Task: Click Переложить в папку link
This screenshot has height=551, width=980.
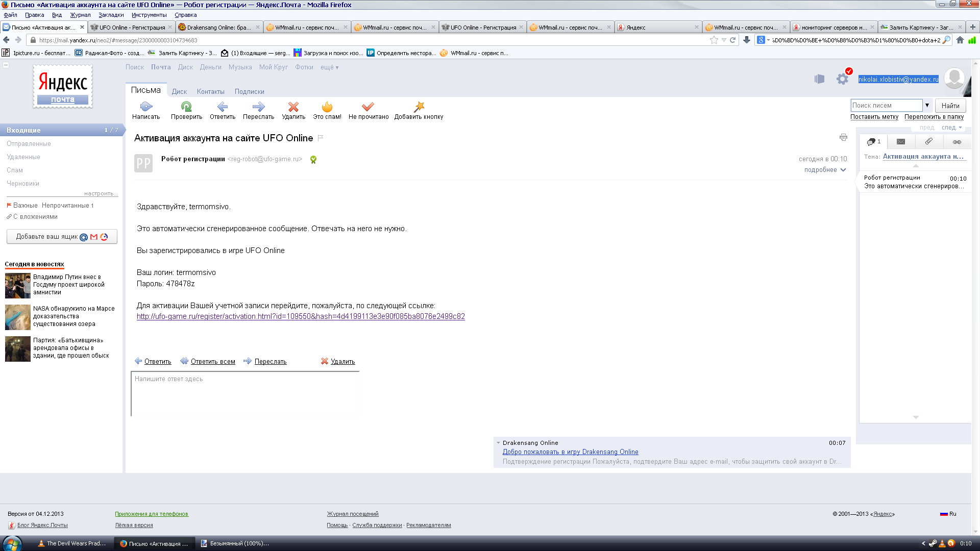Action: pos(934,117)
